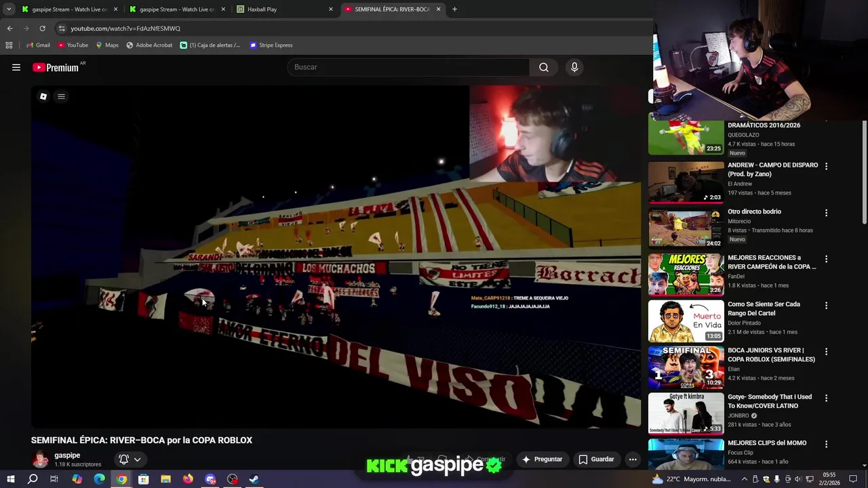Image resolution: width=868 pixels, height=488 pixels.
Task: Expand notification options chevron beside the bell
Action: [137, 459]
